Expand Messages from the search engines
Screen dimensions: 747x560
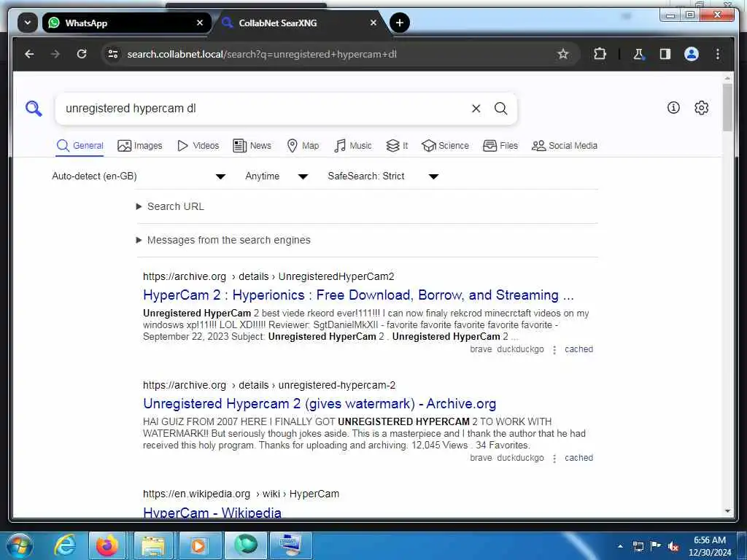click(x=223, y=240)
